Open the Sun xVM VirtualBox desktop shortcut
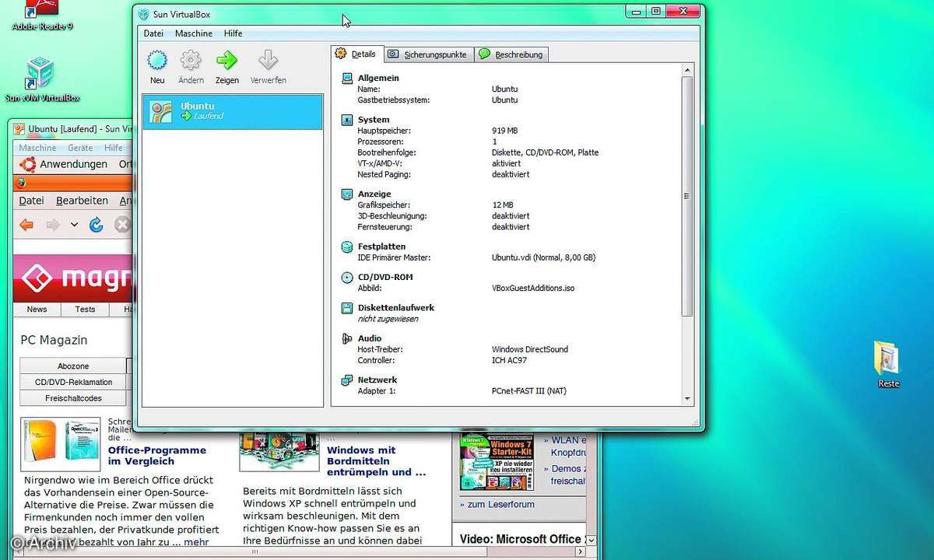Image resolution: width=934 pixels, height=560 pixels. [x=42, y=79]
